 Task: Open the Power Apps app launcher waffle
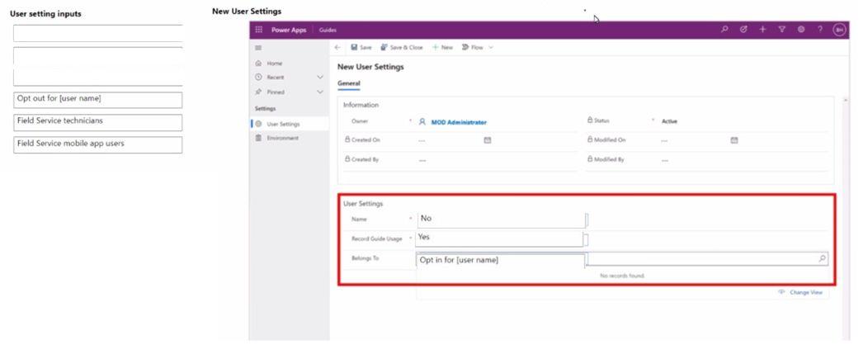click(x=258, y=30)
